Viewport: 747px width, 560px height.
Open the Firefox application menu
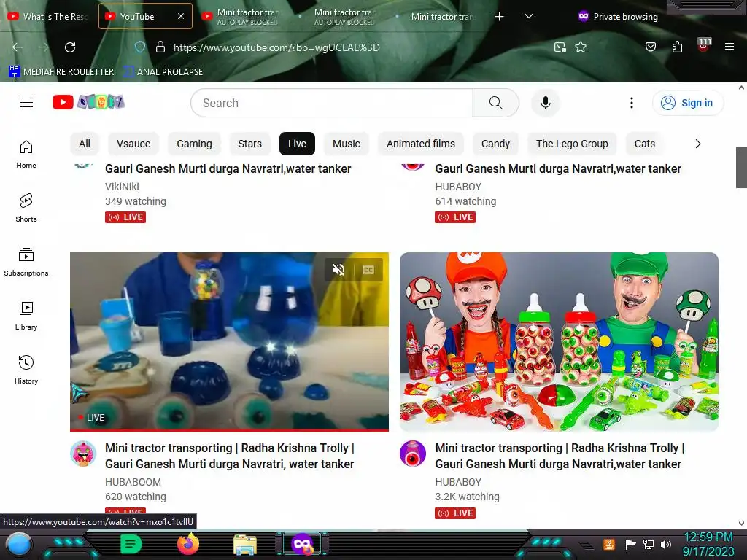[729, 47]
